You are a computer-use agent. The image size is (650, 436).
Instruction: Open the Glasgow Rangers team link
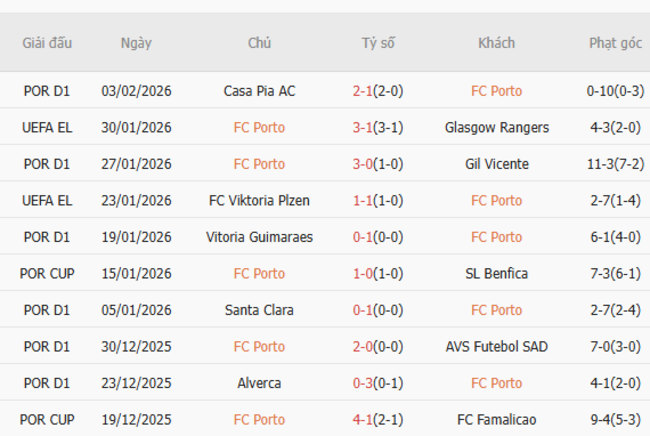tap(496, 128)
